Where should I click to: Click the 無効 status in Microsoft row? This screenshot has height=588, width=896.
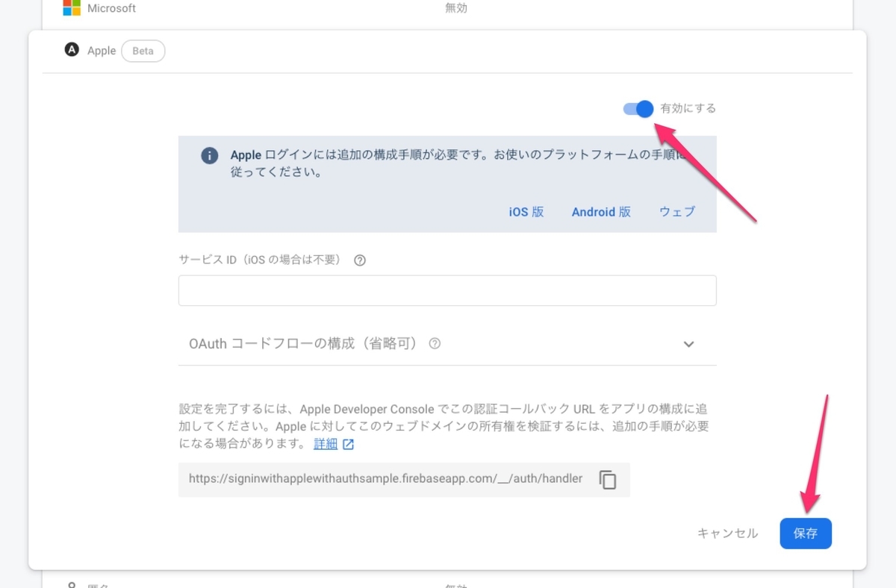point(456,8)
